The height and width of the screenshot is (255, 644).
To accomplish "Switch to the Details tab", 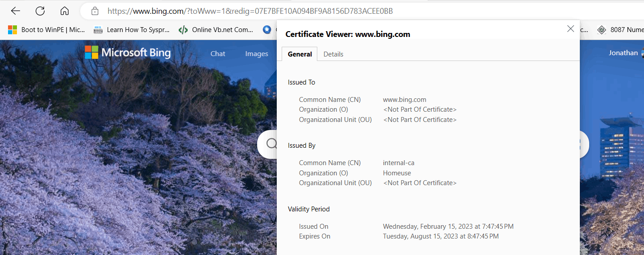I will [x=333, y=54].
